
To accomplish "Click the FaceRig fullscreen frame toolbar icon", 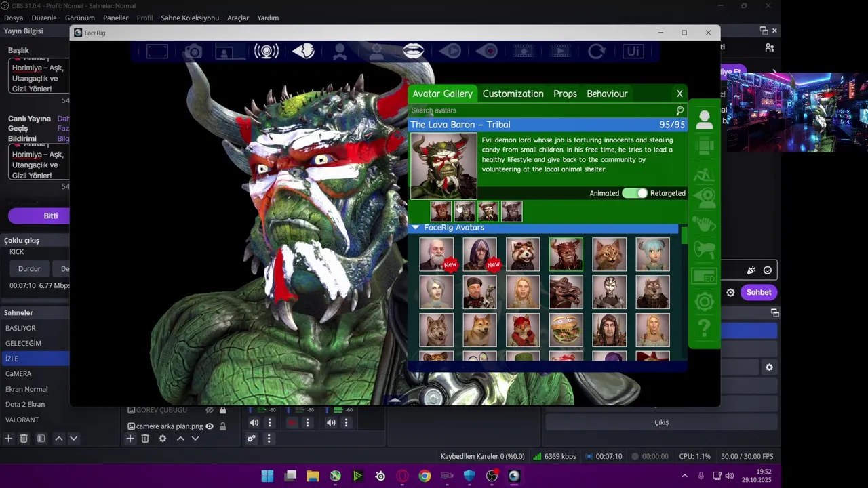I will coord(157,52).
